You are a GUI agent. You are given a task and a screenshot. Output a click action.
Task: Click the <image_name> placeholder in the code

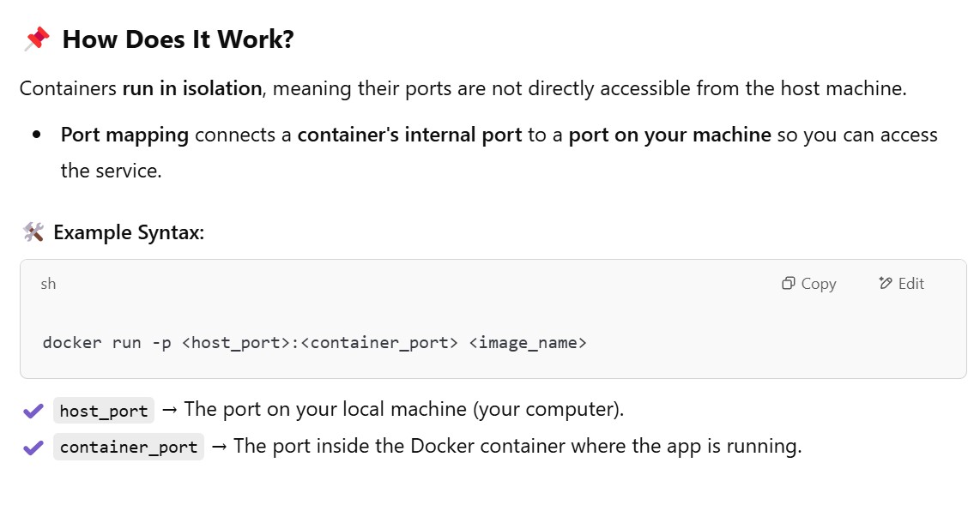tap(528, 343)
